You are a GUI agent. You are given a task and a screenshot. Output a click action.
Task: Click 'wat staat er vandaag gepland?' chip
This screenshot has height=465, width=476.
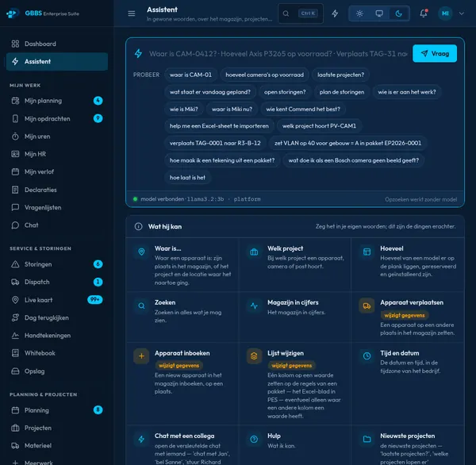click(x=210, y=92)
